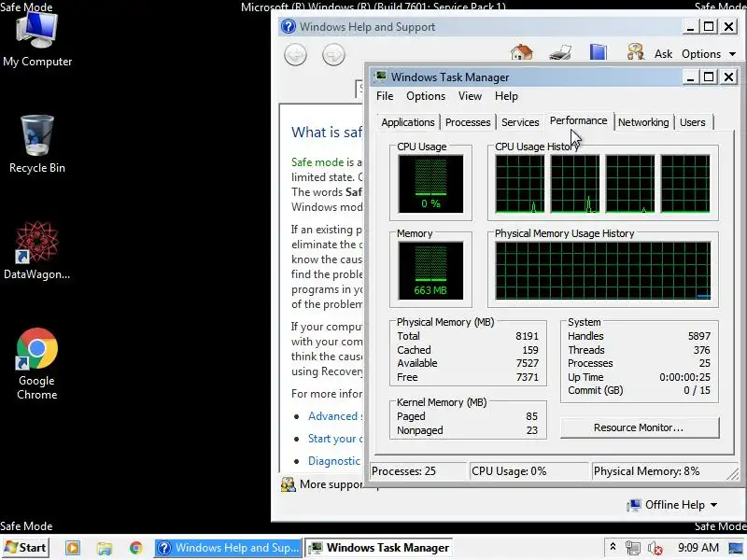
Task: Click the Threads value 376
Action: click(702, 350)
